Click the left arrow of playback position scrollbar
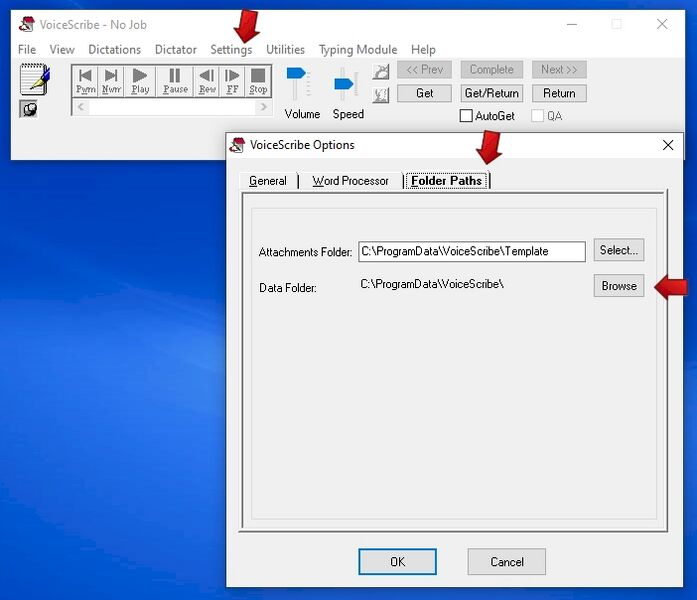 pyautogui.click(x=81, y=107)
